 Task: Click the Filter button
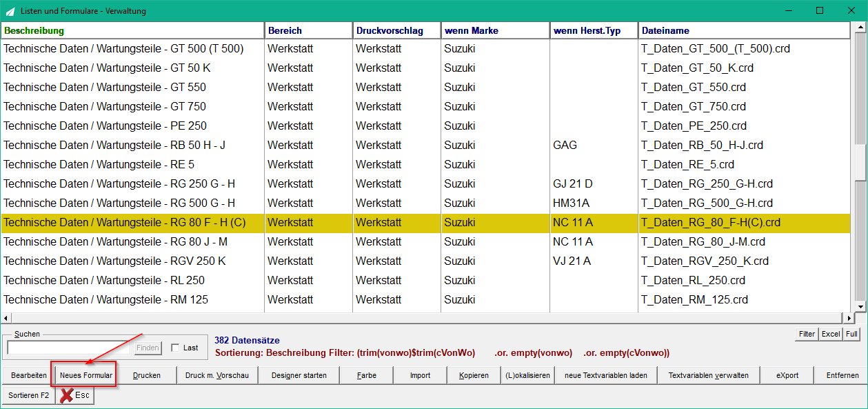807,334
